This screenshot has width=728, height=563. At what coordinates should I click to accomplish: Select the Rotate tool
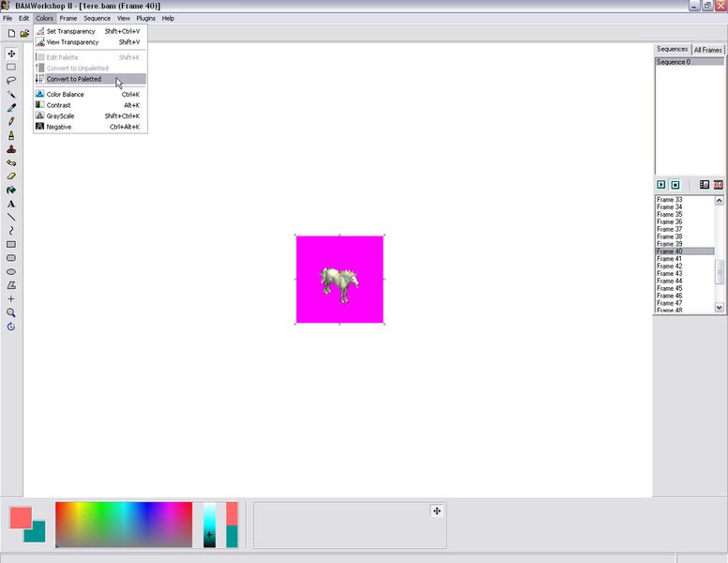point(11,327)
